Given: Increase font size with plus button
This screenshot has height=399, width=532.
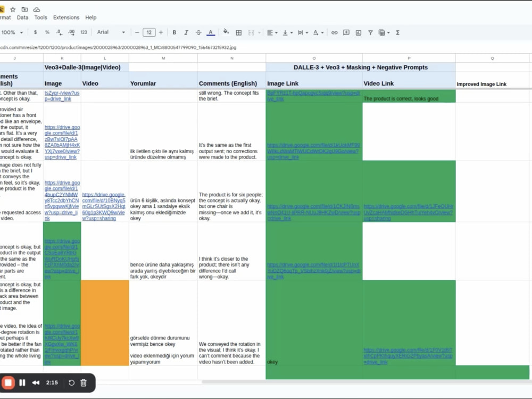Looking at the screenshot, I should click(161, 32).
